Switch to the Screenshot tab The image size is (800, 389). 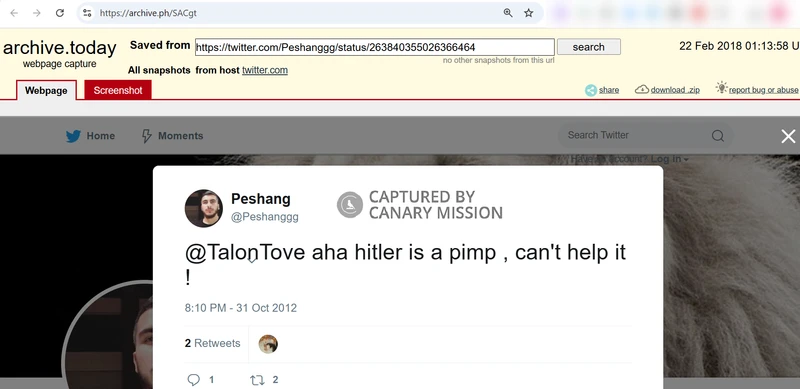coord(118,90)
